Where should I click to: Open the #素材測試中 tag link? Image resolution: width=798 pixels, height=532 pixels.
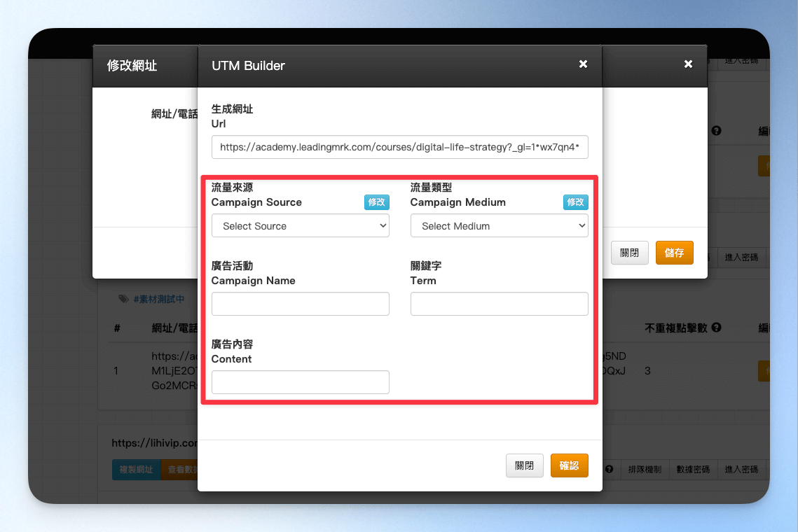159,299
